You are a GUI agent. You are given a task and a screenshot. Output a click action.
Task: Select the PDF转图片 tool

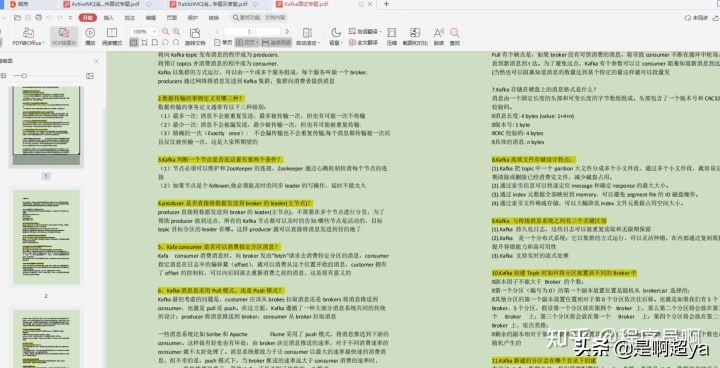pos(64,36)
